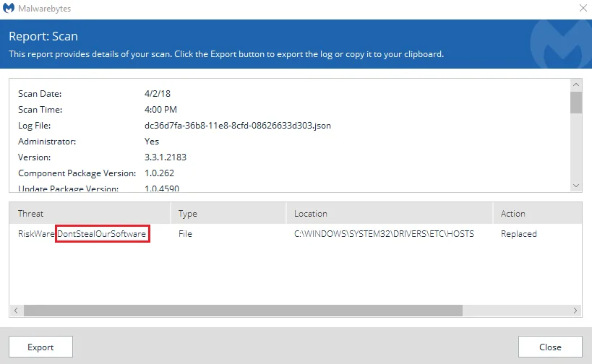Click the 'Log File:' label
The image size is (592, 364).
[x=35, y=126]
